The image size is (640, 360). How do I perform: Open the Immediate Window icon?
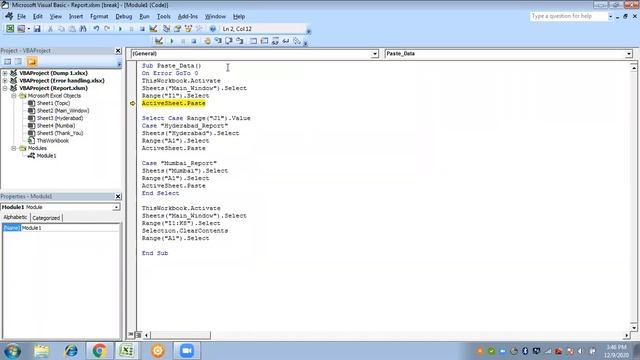point(264,41)
